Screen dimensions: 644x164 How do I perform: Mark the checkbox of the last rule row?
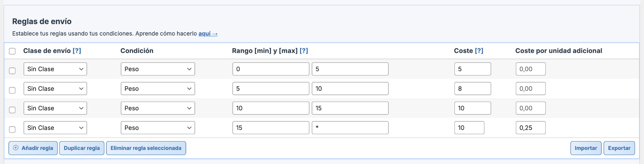pos(12,129)
